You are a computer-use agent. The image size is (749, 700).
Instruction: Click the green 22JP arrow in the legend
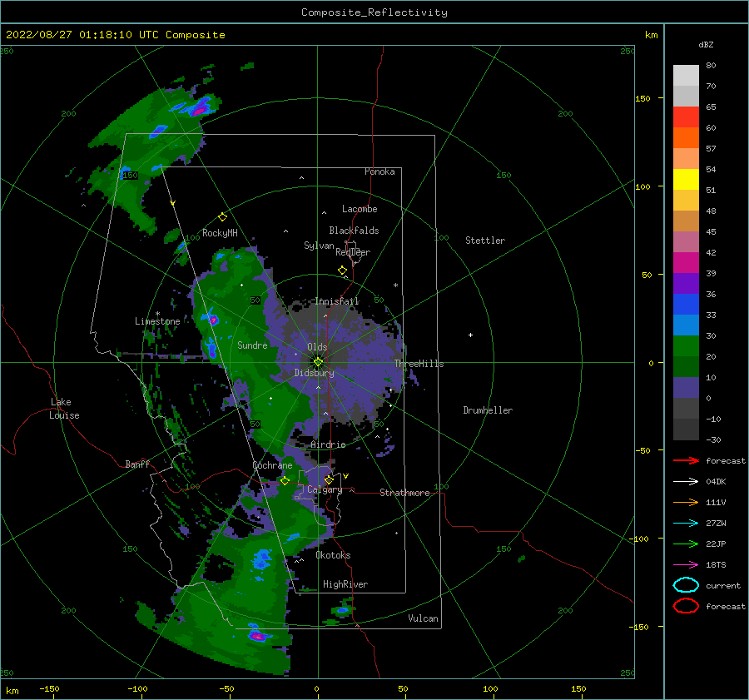(686, 544)
